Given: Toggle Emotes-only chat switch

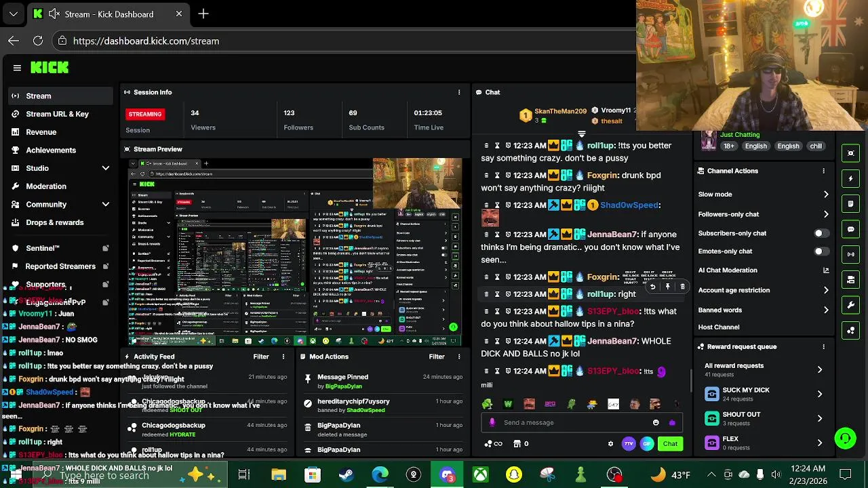Looking at the screenshot, I should coord(821,251).
